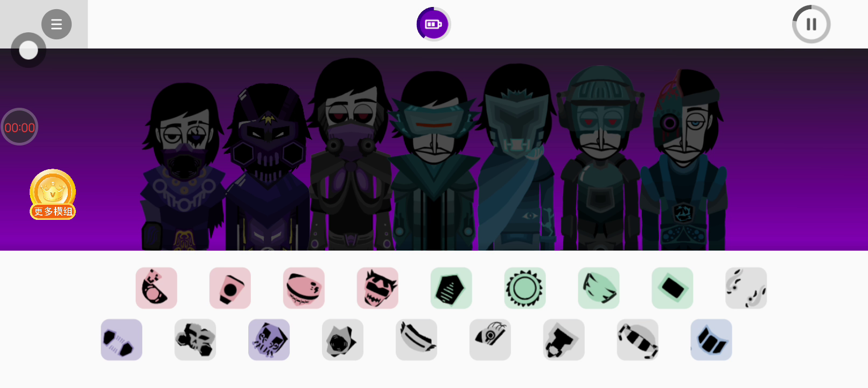868x388 pixels.
Task: Tap the purple battery icon at top
Action: [433, 24]
